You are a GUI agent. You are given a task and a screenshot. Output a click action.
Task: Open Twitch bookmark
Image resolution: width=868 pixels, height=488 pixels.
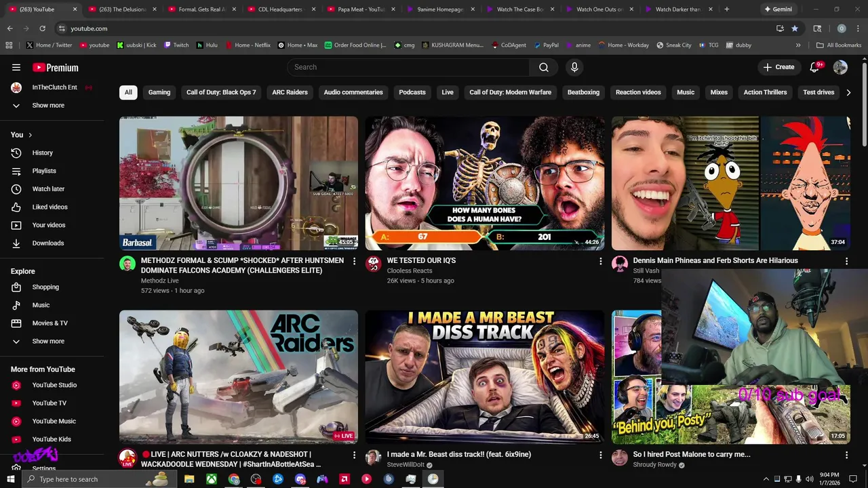[x=176, y=45]
